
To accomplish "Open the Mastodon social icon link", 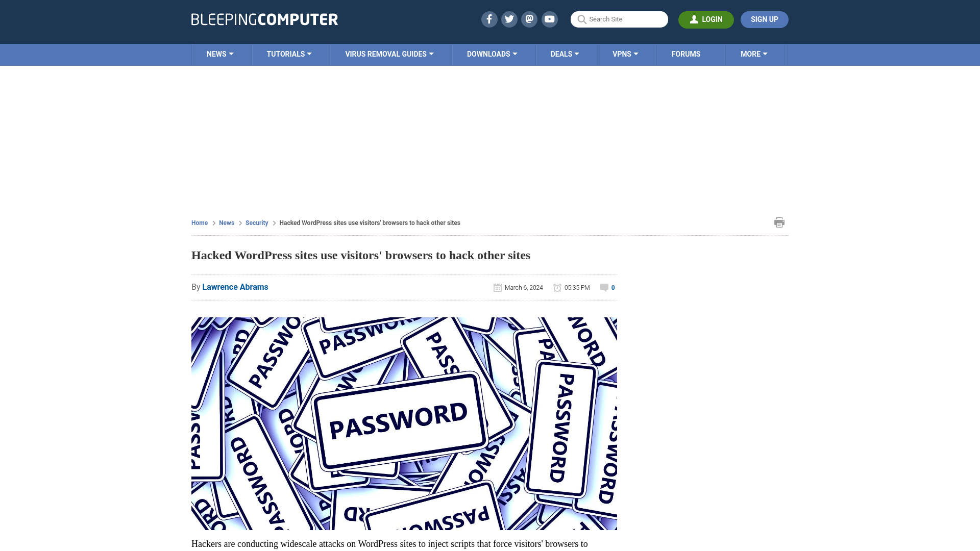I will point(530,19).
